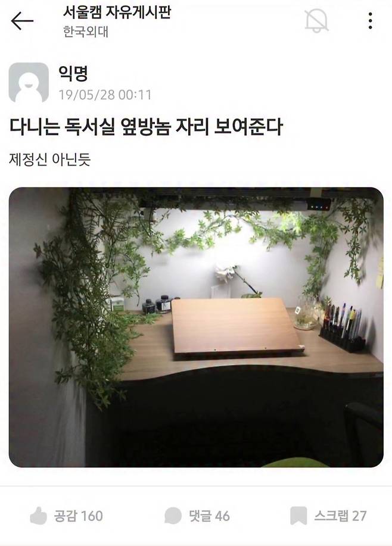Tap the back arrow icon
This screenshot has width=392, height=546.
point(22,21)
